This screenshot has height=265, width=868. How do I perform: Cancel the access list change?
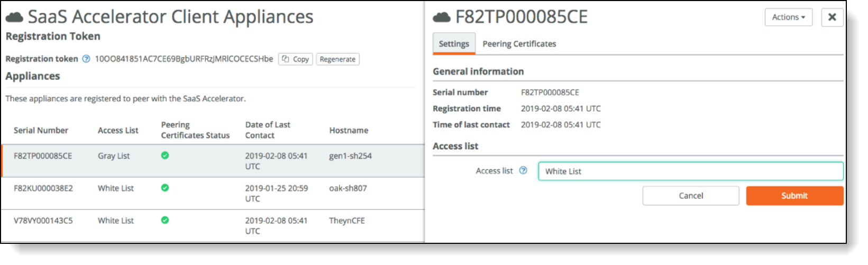pos(691,196)
